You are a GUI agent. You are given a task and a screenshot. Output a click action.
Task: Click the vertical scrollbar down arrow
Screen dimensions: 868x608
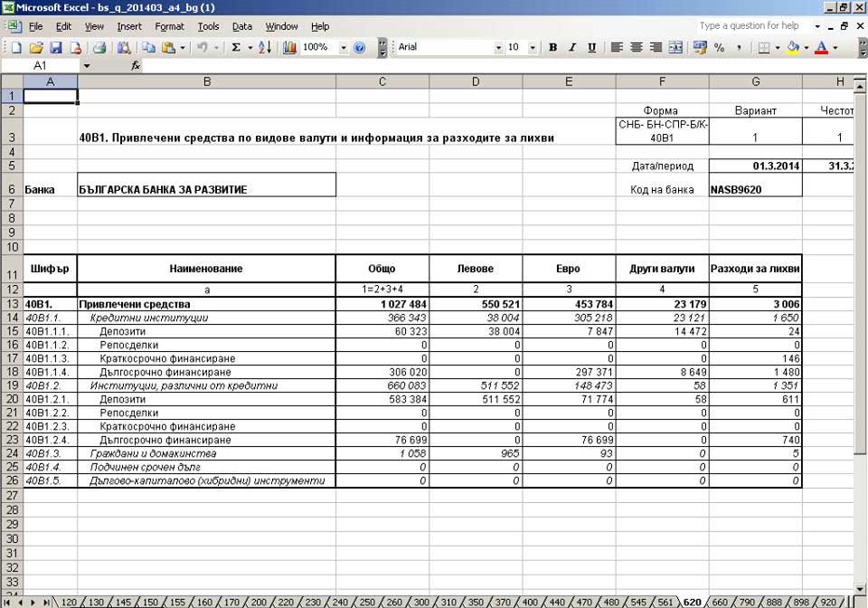(860, 589)
